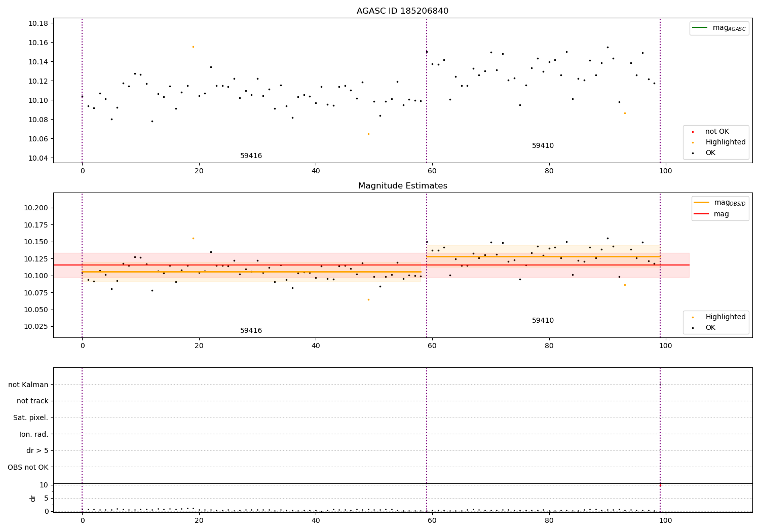Click the 'not track' axis label
The height and width of the screenshot is (532, 760).
[32, 401]
